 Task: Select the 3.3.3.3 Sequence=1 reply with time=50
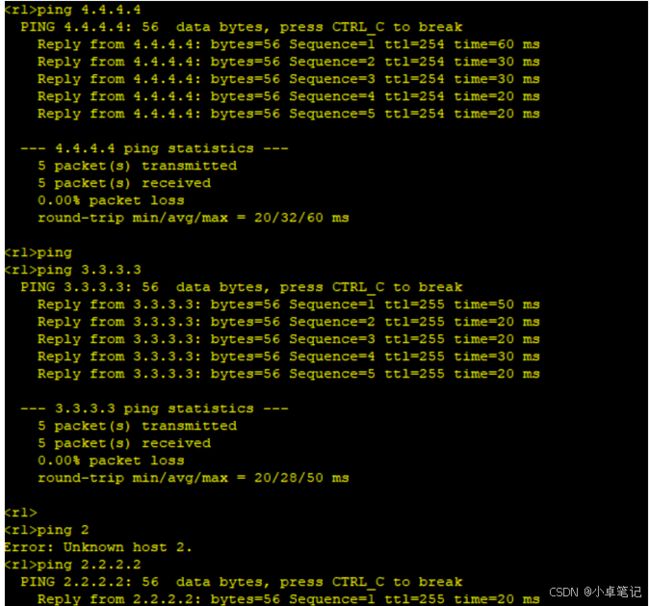coord(289,305)
